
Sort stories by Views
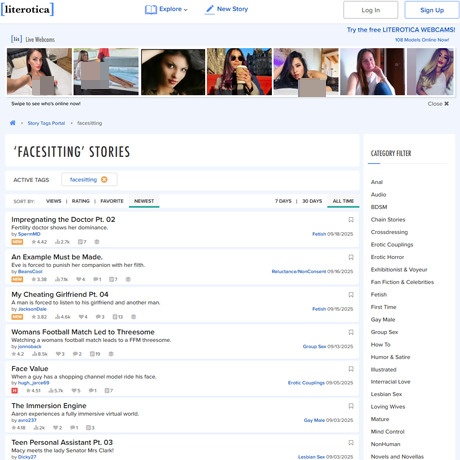tap(54, 201)
